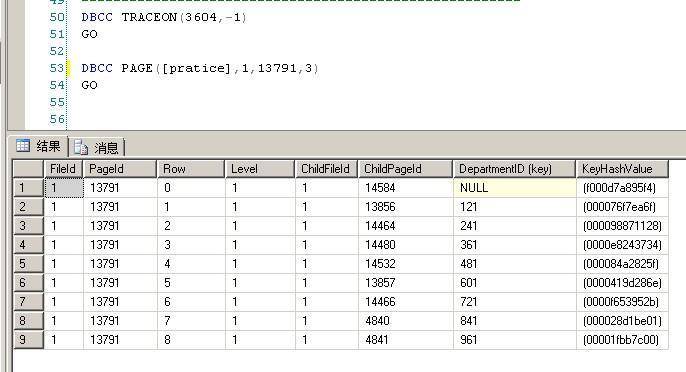Click the DepartmentID (key) column header
The image size is (686, 372).
[514, 169]
